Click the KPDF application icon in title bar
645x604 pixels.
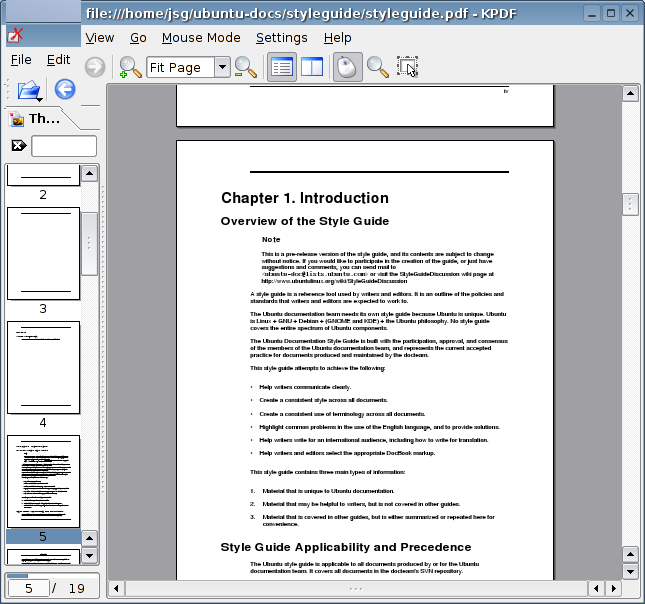(15, 36)
